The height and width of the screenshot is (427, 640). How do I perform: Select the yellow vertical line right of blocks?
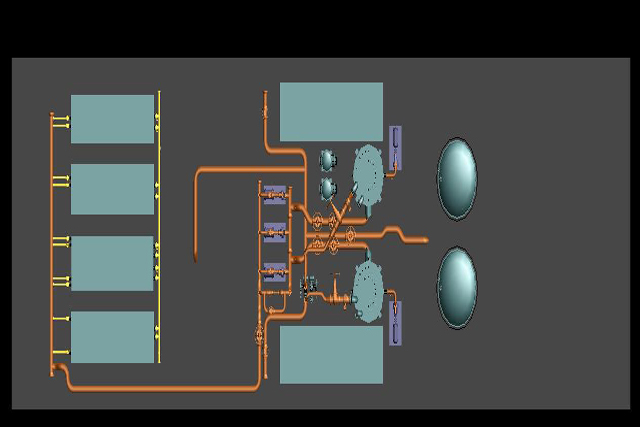159,225
